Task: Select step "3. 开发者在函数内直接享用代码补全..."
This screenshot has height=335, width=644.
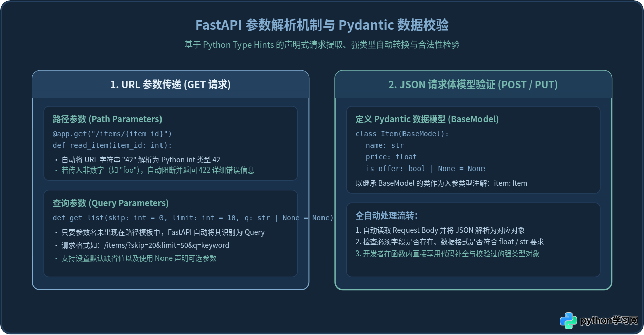Action: pos(448,254)
